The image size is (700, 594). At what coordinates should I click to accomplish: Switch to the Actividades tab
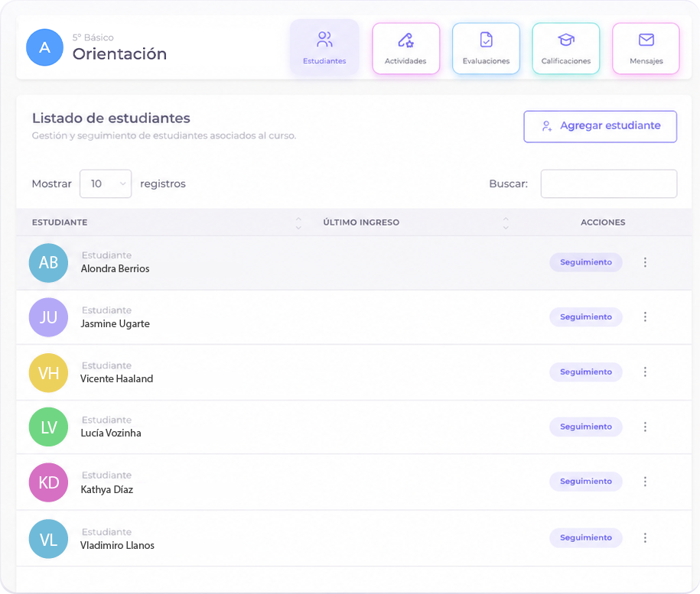coord(405,48)
